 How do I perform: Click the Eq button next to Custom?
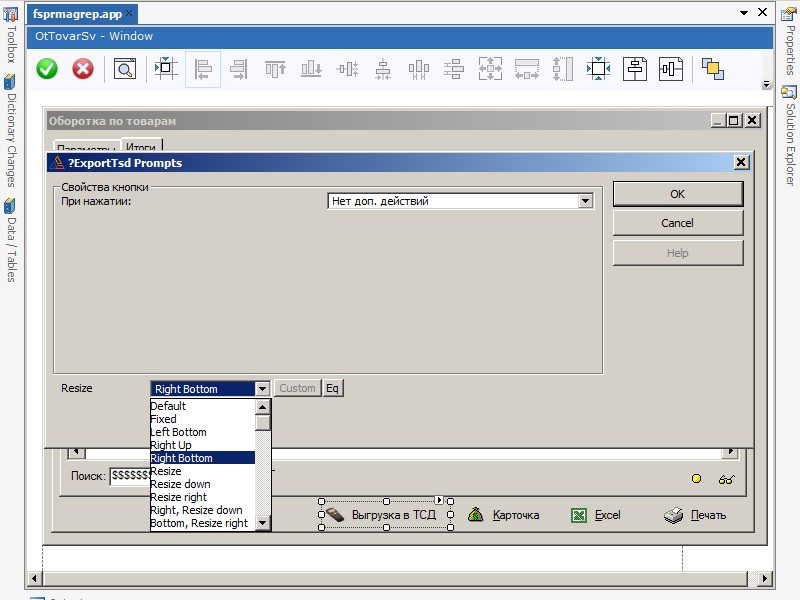click(333, 389)
